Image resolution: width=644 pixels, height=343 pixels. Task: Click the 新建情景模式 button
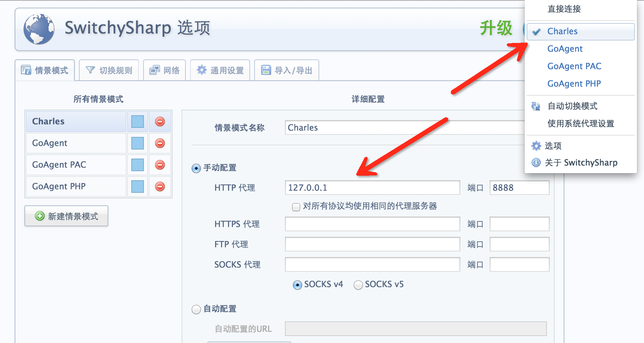click(x=66, y=216)
